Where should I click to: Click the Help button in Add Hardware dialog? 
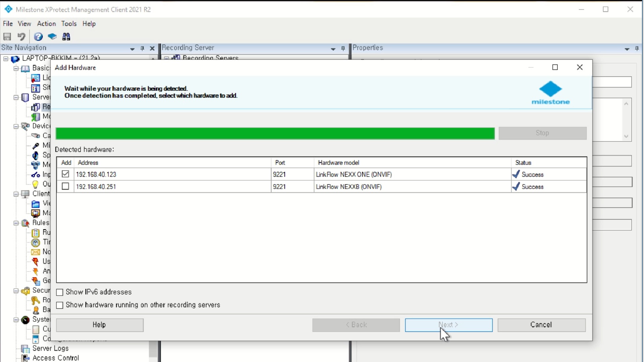(x=100, y=325)
